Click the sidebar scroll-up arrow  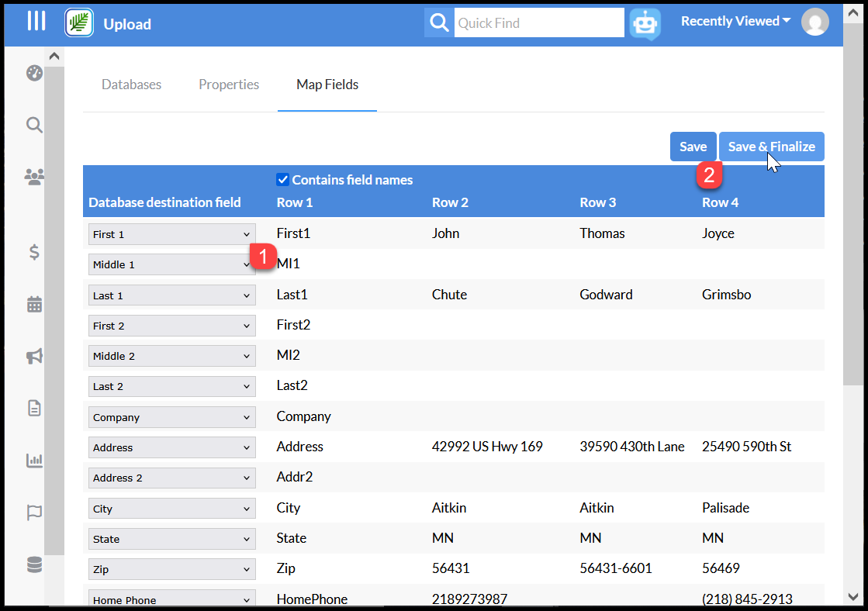(x=54, y=56)
